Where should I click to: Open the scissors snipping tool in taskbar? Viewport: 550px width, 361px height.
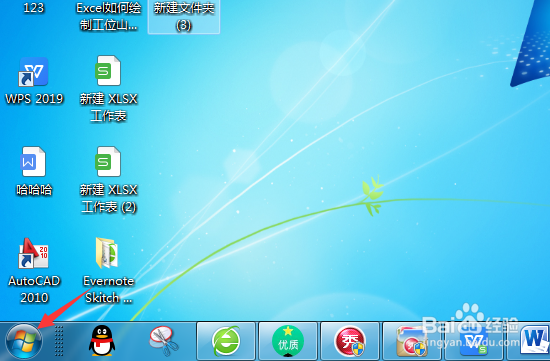pyautogui.click(x=164, y=341)
